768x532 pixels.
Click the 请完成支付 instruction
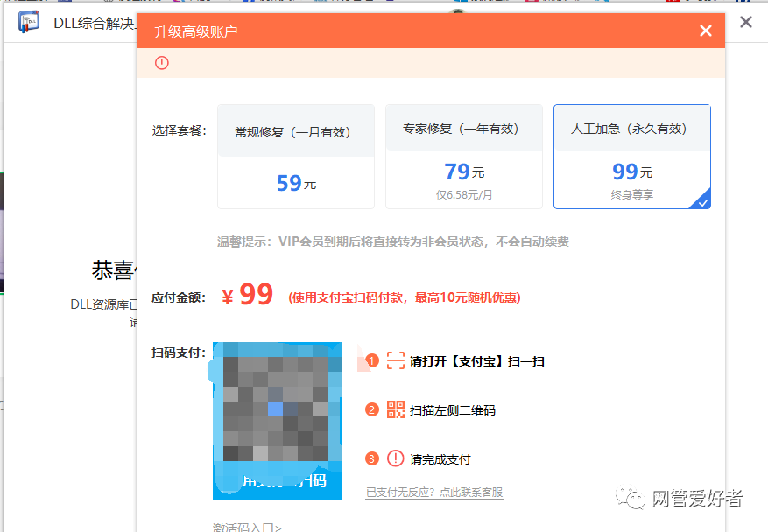point(440,459)
